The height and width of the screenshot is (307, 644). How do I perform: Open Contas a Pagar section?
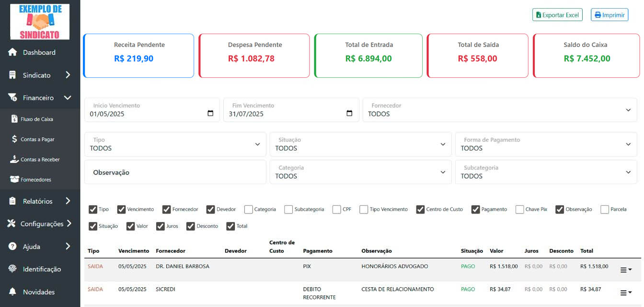(37, 139)
